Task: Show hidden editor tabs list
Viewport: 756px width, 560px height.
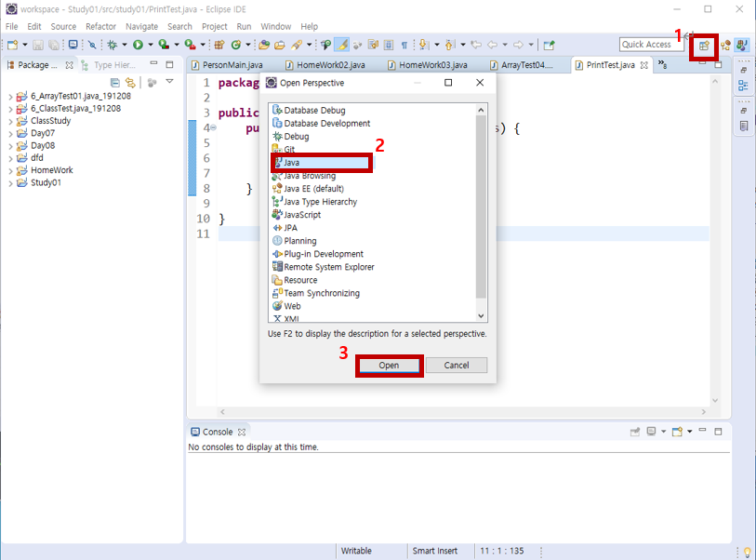Action: 662,64
